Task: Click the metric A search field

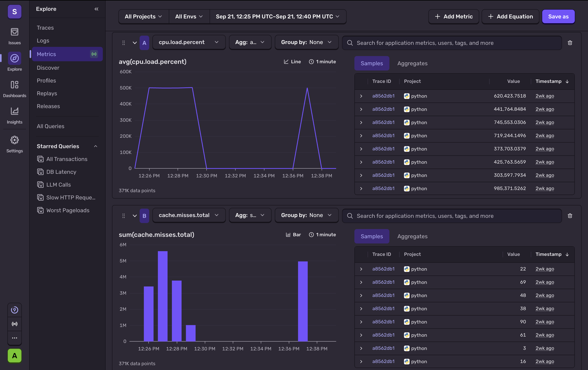Action: [452, 43]
